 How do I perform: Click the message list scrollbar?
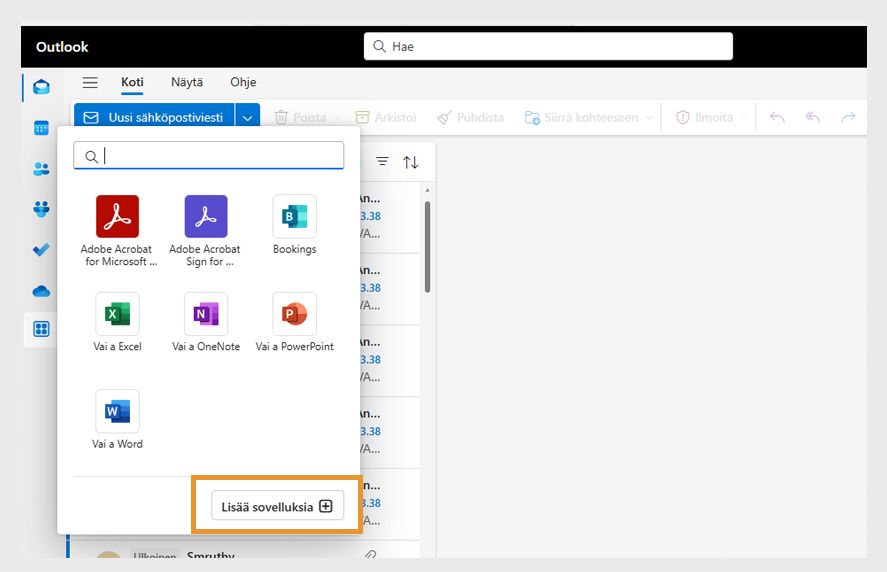(427, 247)
